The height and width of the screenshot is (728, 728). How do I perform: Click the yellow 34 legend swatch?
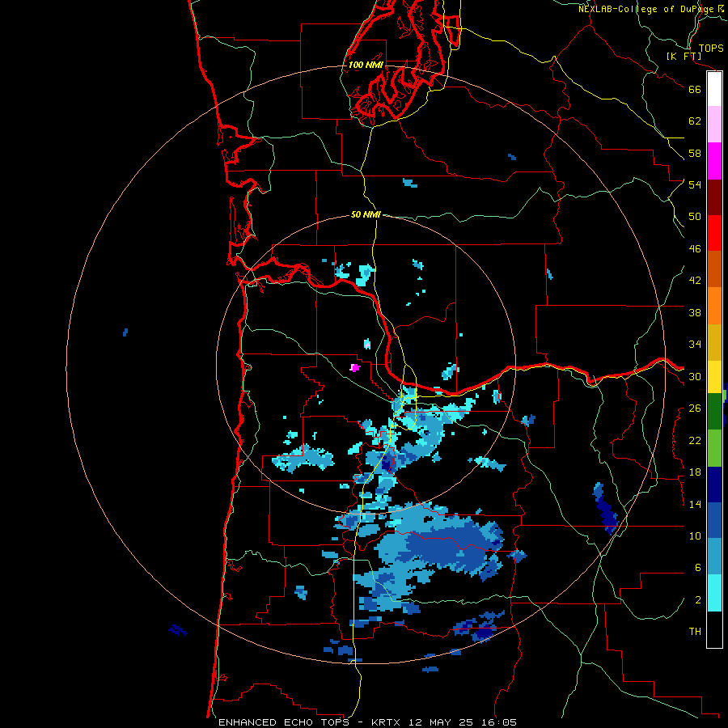[714, 377]
